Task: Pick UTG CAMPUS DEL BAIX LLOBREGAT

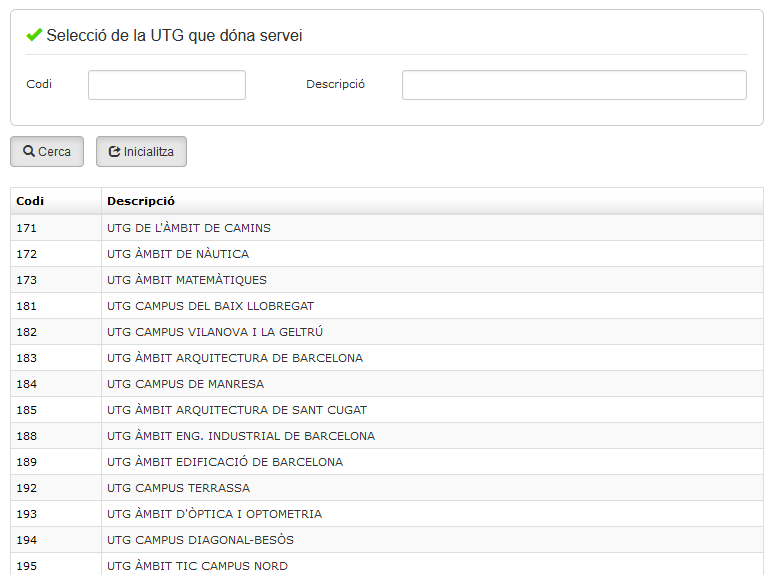Action: click(210, 306)
